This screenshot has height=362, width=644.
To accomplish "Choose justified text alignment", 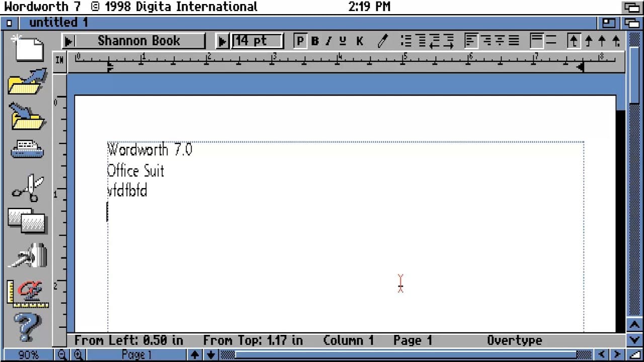I will 514,41.
